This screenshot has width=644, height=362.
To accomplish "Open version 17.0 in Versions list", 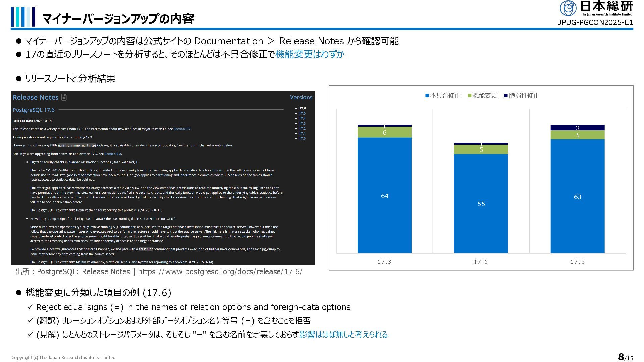I will point(302,138).
